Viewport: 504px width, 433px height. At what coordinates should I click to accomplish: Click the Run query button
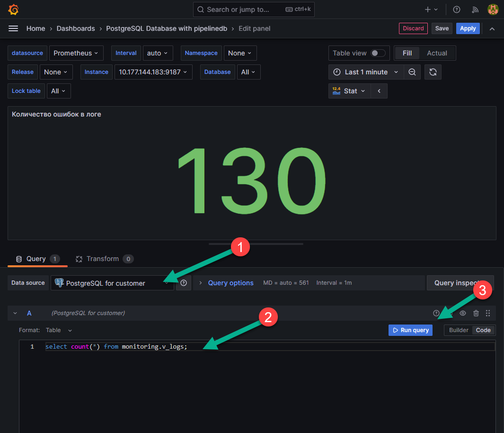[x=410, y=330]
